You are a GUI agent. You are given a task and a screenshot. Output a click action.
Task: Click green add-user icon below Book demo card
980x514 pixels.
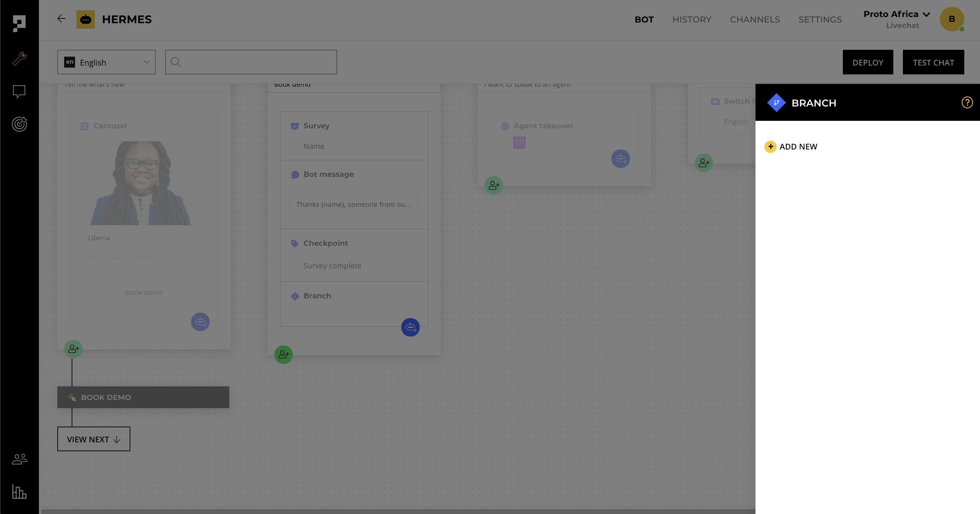tap(284, 355)
